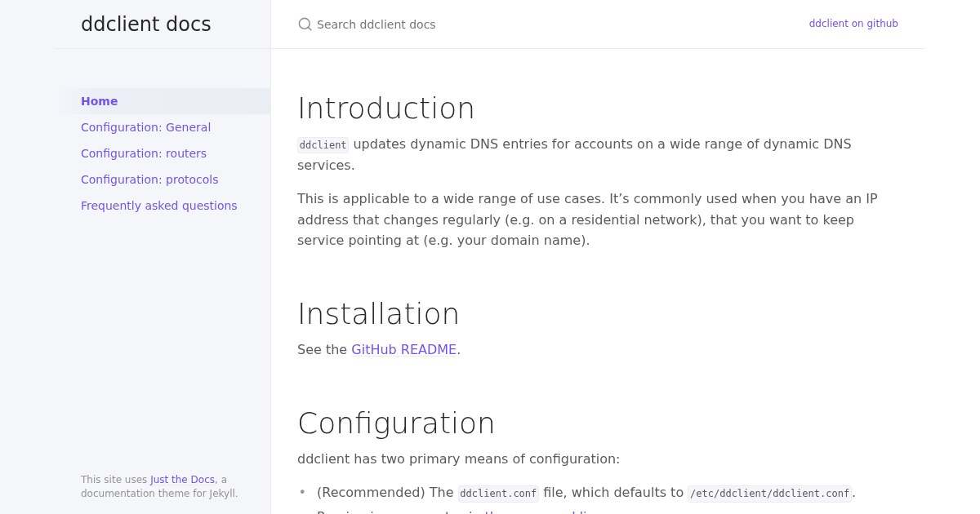Click the "ddclient has two primary means" sentence
Screen dimensions: 980x514
pyautogui.click(x=458, y=459)
